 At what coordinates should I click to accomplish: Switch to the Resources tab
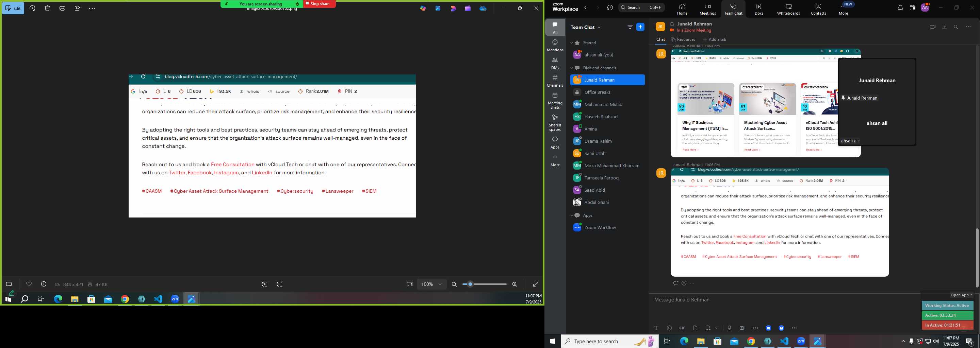coord(683,39)
